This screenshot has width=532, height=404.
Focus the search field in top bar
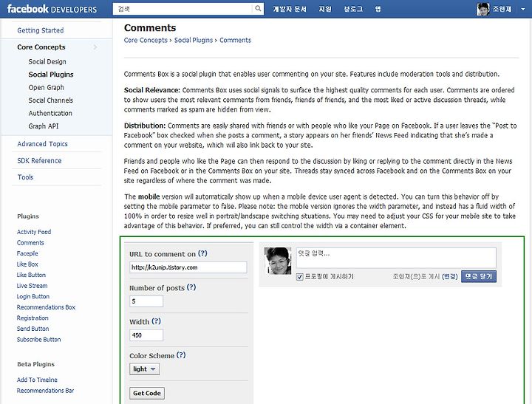[x=183, y=9]
